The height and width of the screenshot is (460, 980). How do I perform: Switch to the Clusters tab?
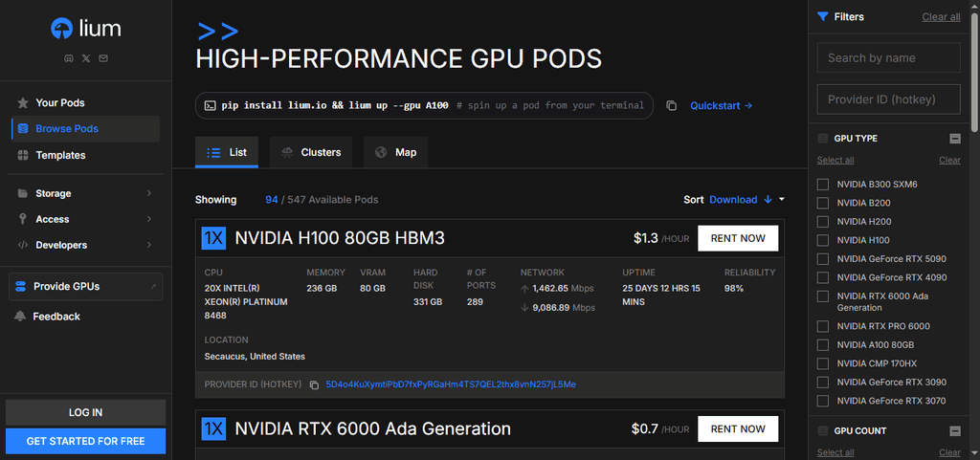click(311, 152)
